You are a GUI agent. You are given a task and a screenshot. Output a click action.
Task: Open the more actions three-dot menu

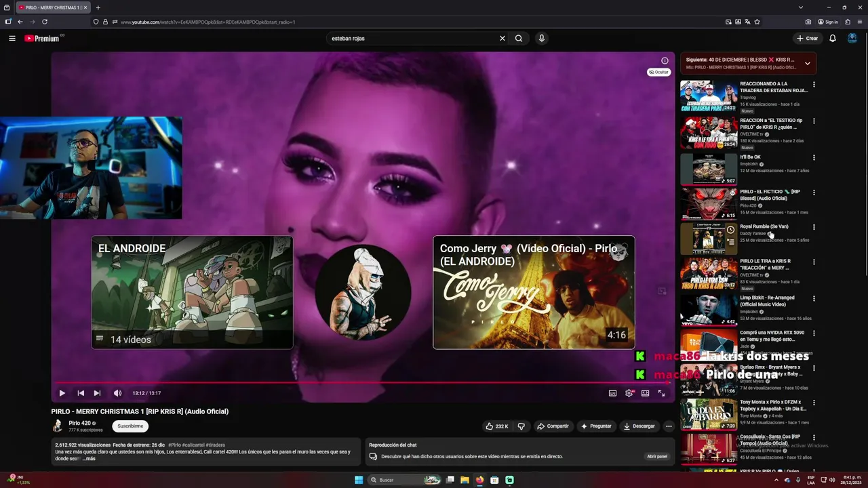pos(669,426)
